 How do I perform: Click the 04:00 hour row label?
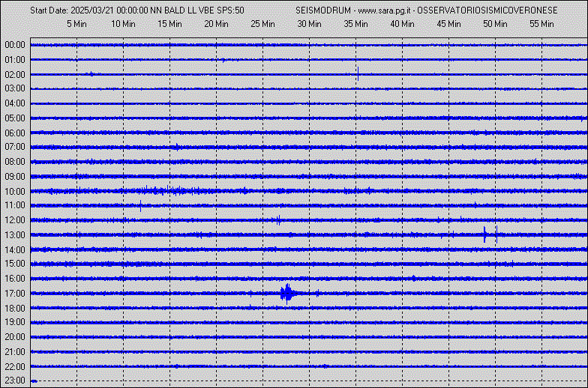pyautogui.click(x=15, y=103)
